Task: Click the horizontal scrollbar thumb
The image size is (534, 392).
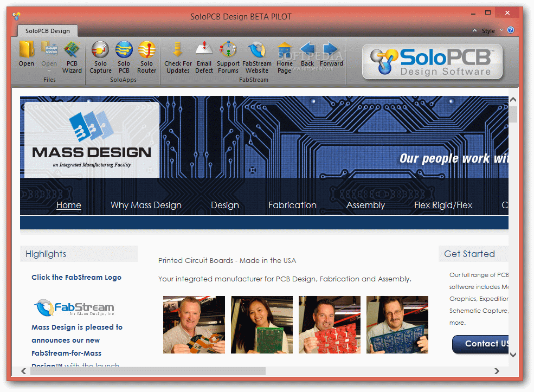Action: point(148,371)
